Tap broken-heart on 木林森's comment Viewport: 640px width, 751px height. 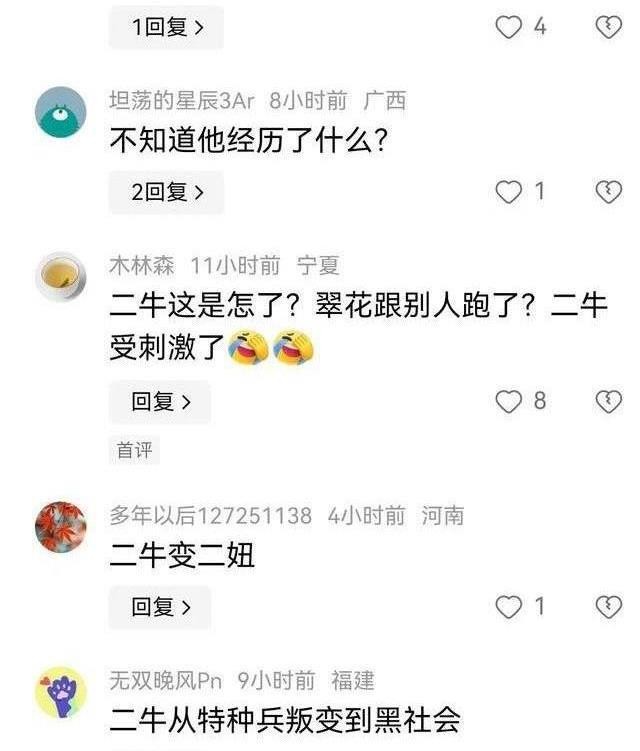[608, 401]
